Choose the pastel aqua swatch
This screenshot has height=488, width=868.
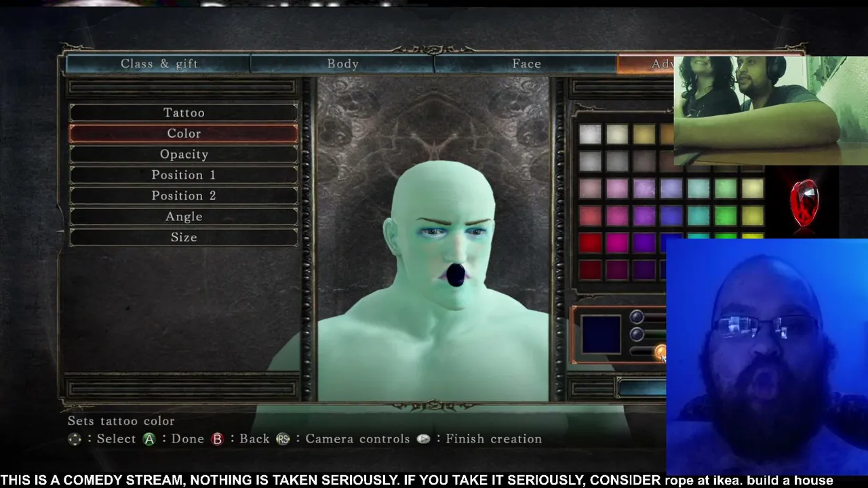pos(698,188)
